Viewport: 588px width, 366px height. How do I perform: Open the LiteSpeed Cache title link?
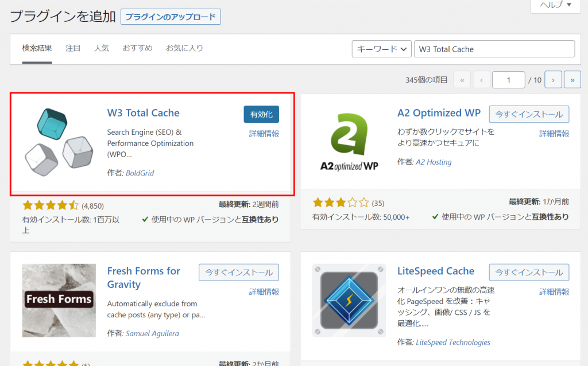click(436, 271)
